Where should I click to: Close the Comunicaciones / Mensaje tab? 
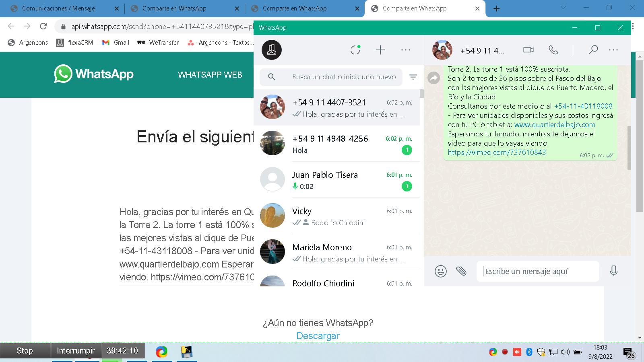pyautogui.click(x=117, y=8)
